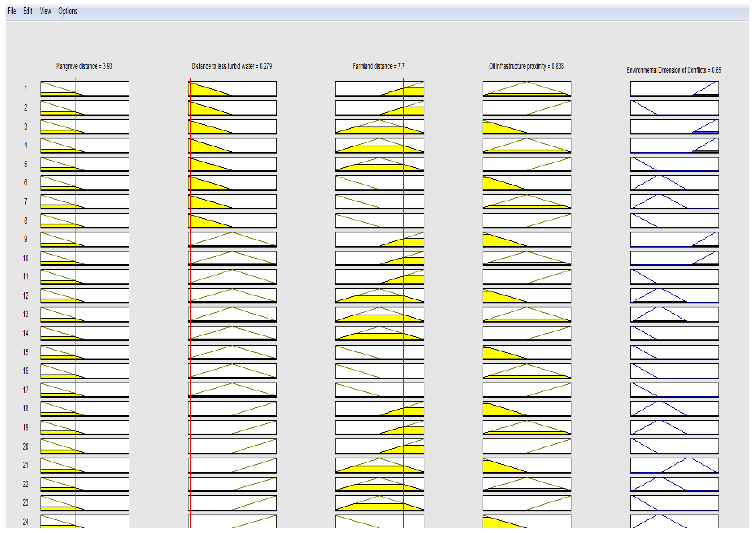Open the View menu
This screenshot has height=533, width=756.
pos(45,11)
